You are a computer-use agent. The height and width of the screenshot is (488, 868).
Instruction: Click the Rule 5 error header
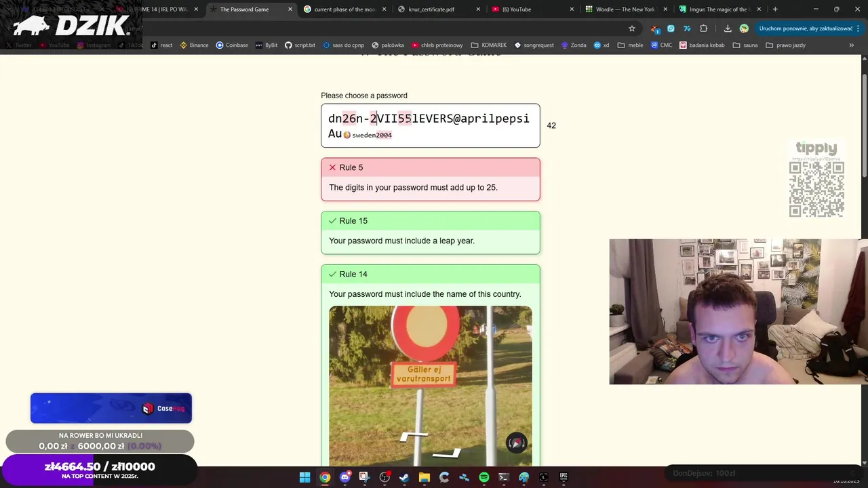tap(431, 167)
